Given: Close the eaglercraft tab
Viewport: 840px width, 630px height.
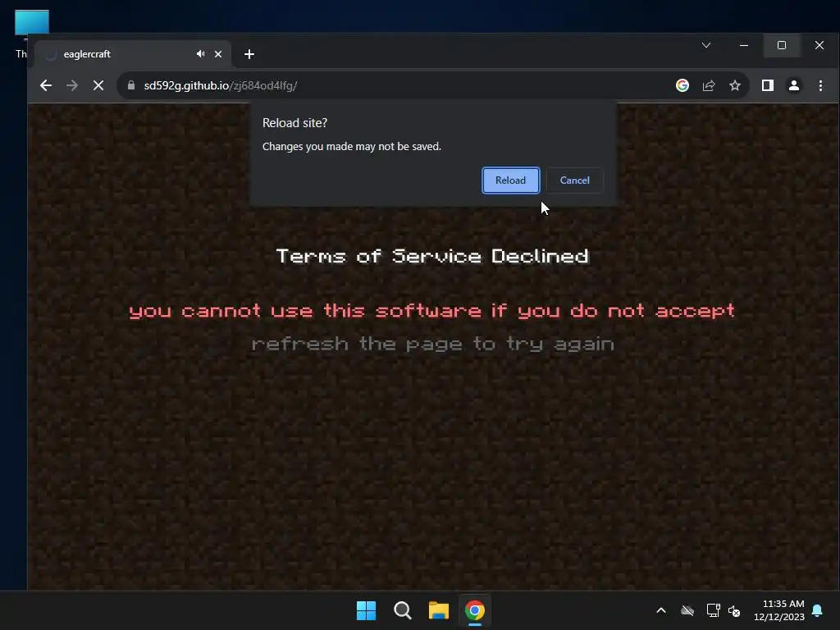Looking at the screenshot, I should tap(218, 54).
